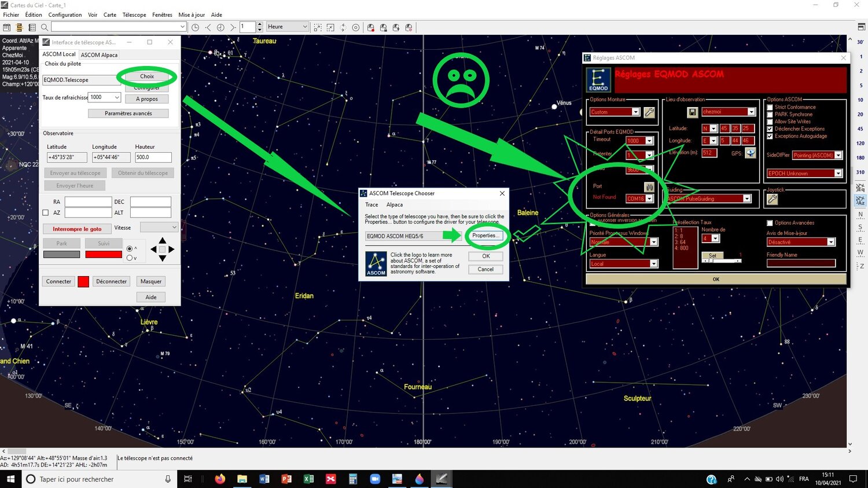Open the Joystick wrench configuration

[x=772, y=199]
